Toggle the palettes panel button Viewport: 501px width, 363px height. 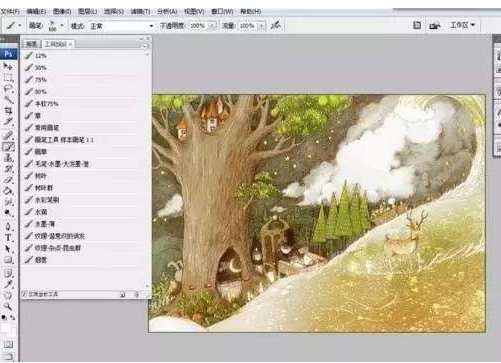tap(417, 25)
